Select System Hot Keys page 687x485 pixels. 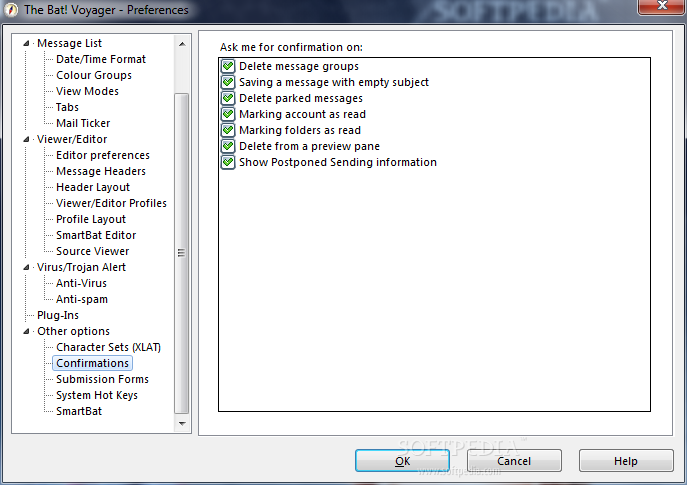click(x=97, y=395)
